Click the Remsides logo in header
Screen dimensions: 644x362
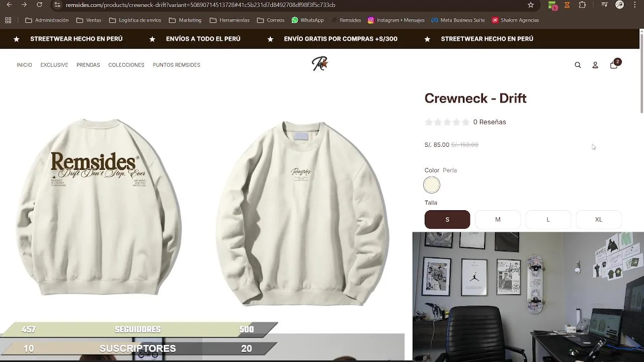319,64
